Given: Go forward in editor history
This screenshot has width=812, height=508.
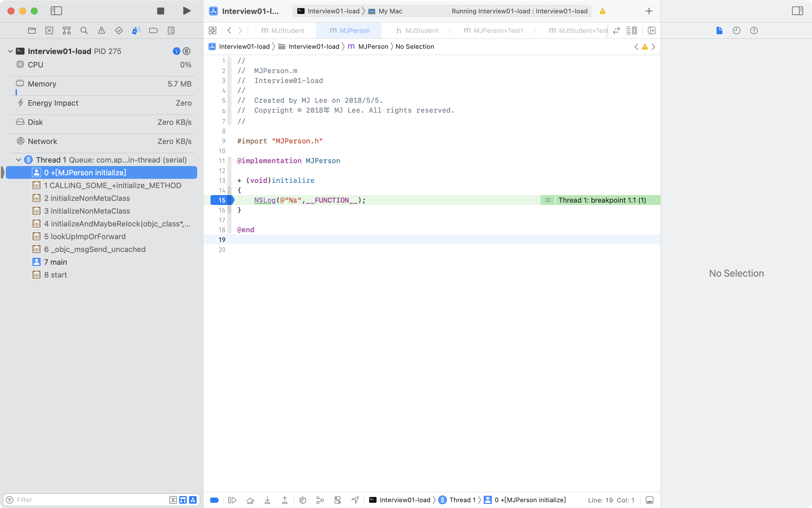Looking at the screenshot, I should click(x=240, y=30).
